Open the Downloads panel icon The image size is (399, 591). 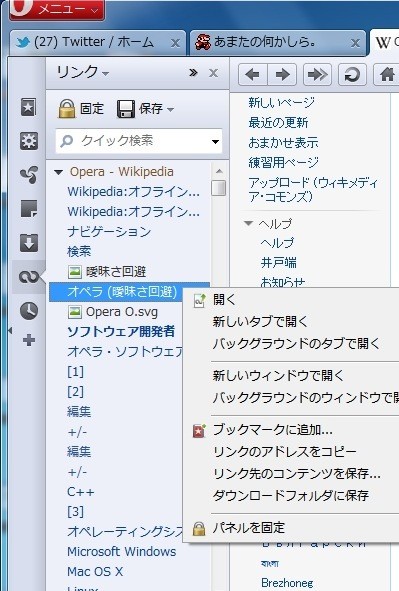29,242
